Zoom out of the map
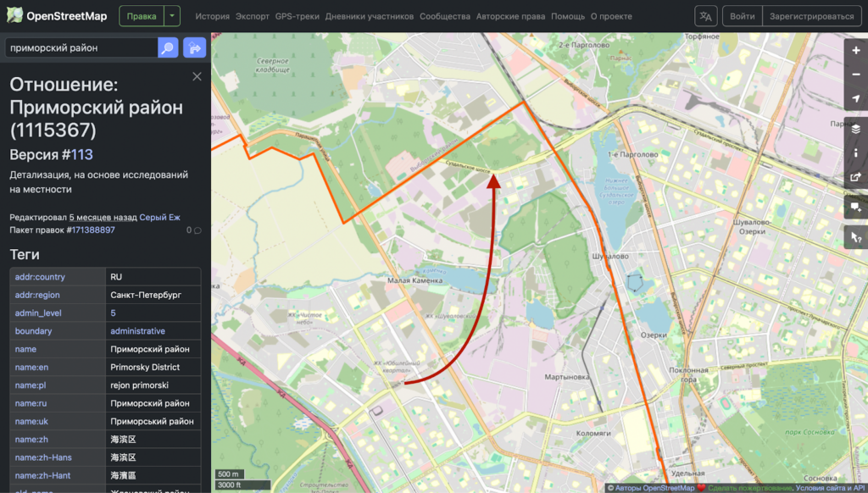The width and height of the screenshot is (868, 493). point(855,75)
